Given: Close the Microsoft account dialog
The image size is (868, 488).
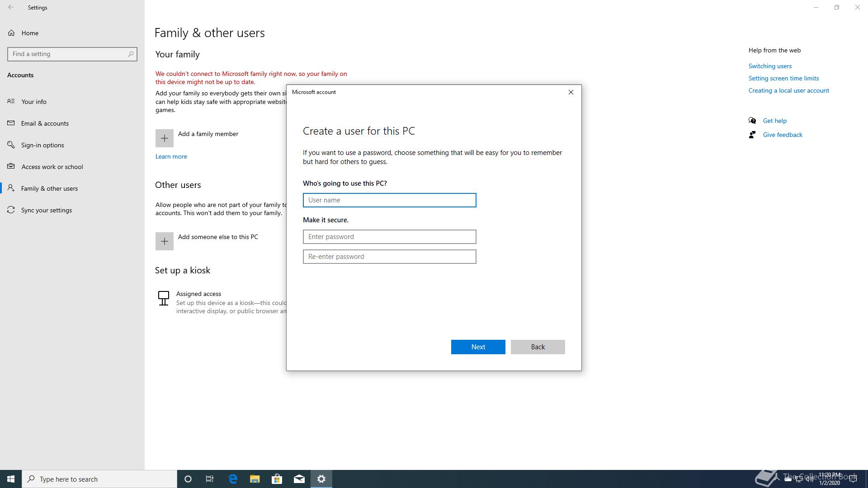Looking at the screenshot, I should click(571, 92).
